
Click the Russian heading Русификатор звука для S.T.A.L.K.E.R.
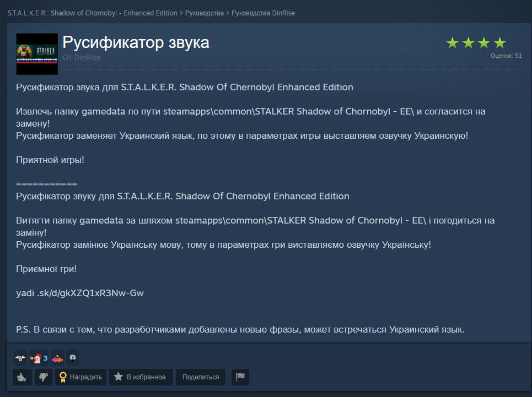[185, 88]
